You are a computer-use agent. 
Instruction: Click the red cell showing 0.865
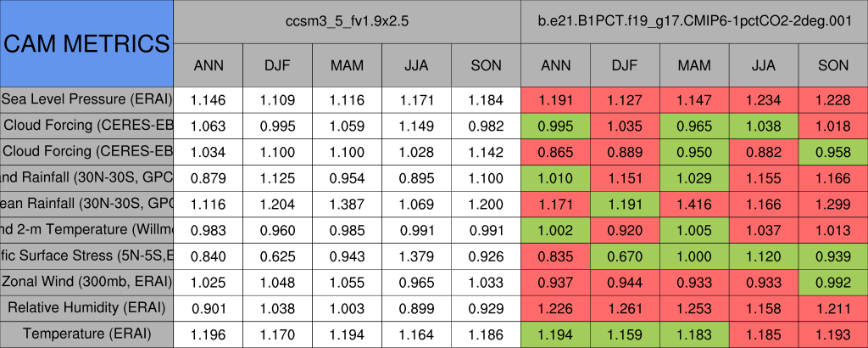tap(555, 152)
